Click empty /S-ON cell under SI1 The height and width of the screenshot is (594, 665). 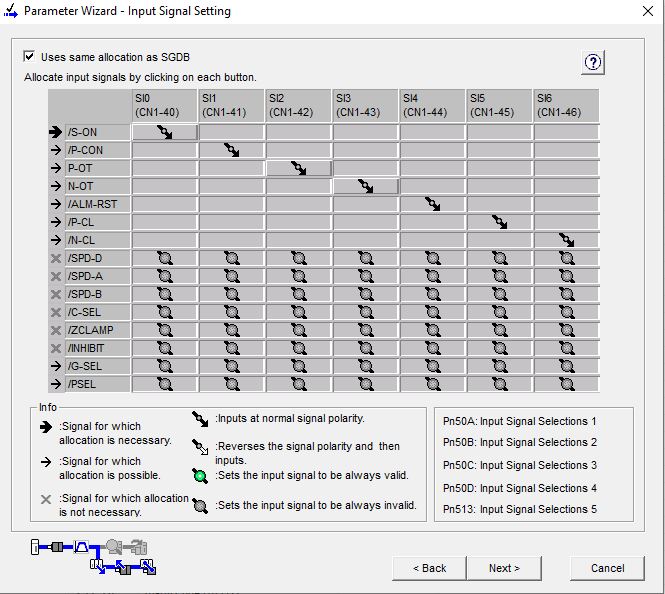pos(232,132)
